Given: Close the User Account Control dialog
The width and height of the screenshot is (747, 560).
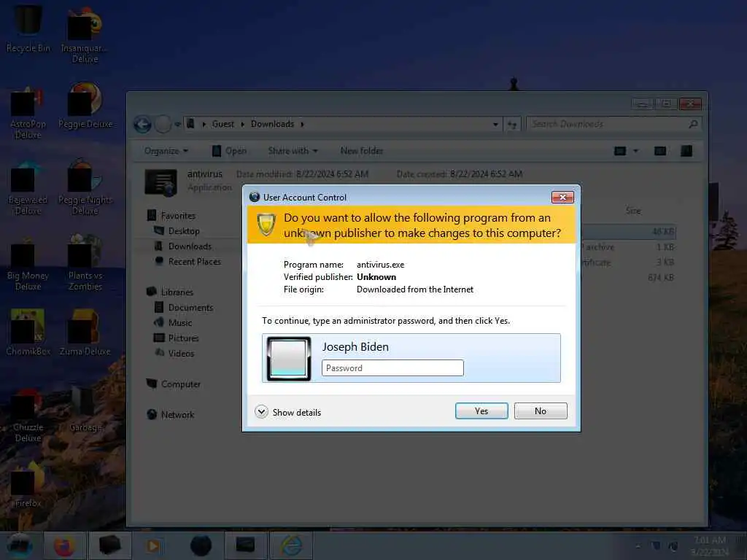Looking at the screenshot, I should click(x=562, y=197).
